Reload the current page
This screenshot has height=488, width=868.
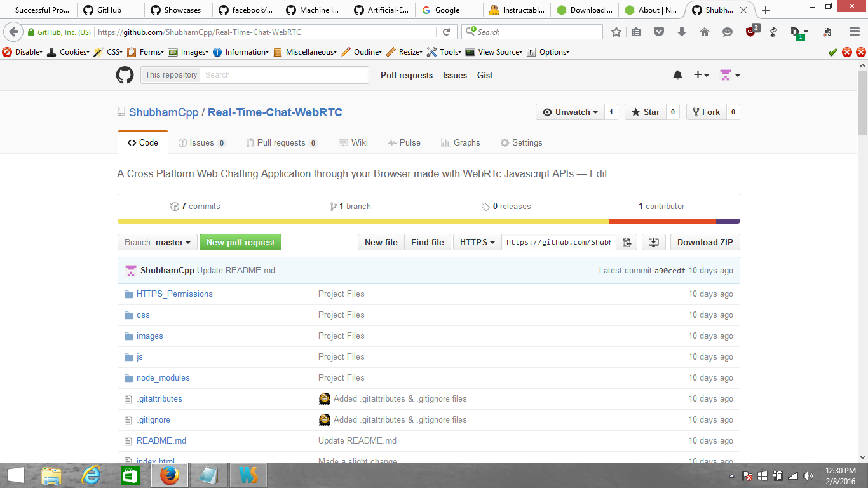(x=446, y=32)
